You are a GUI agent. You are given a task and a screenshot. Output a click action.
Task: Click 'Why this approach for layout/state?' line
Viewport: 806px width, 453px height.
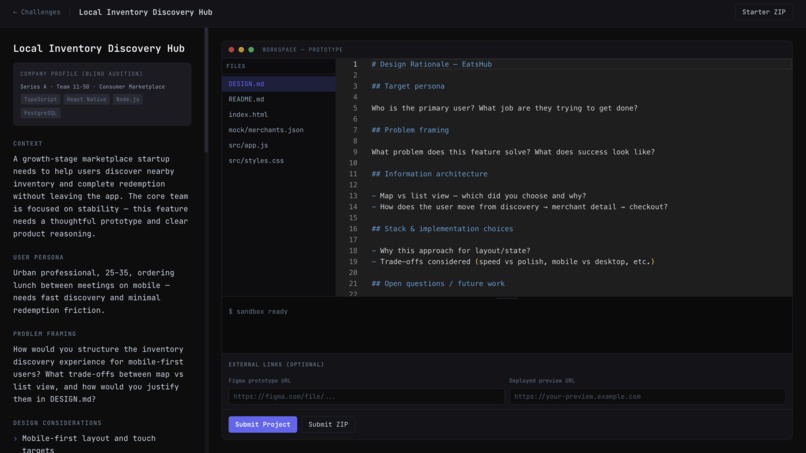(x=451, y=251)
